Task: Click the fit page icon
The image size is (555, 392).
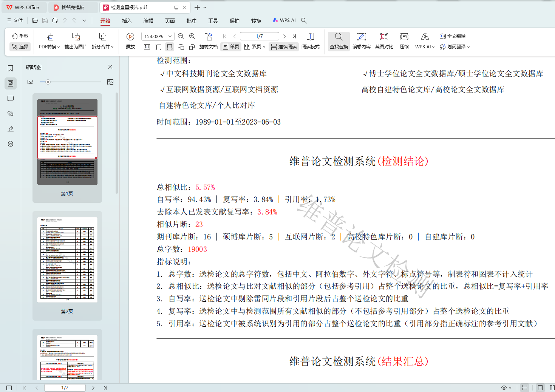Action: click(x=158, y=47)
